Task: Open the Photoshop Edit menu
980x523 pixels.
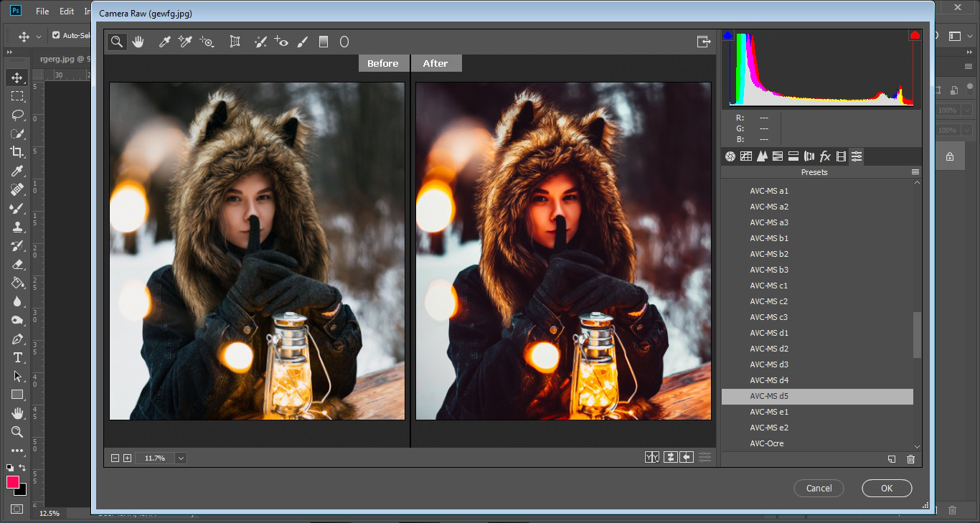Action: 67,11
